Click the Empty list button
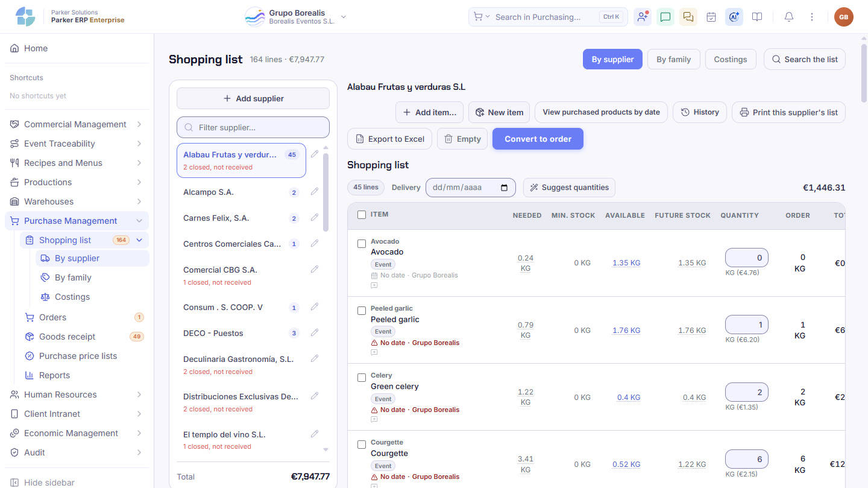 click(462, 139)
